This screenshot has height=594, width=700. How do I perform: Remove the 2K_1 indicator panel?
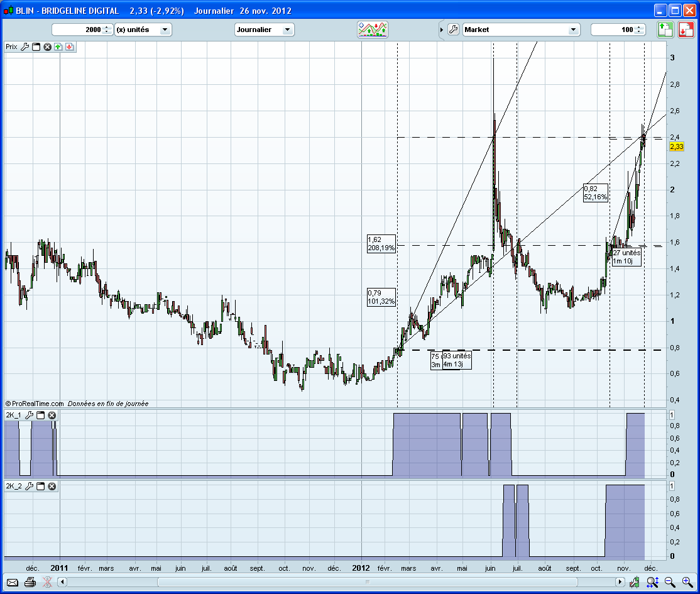tap(52, 415)
